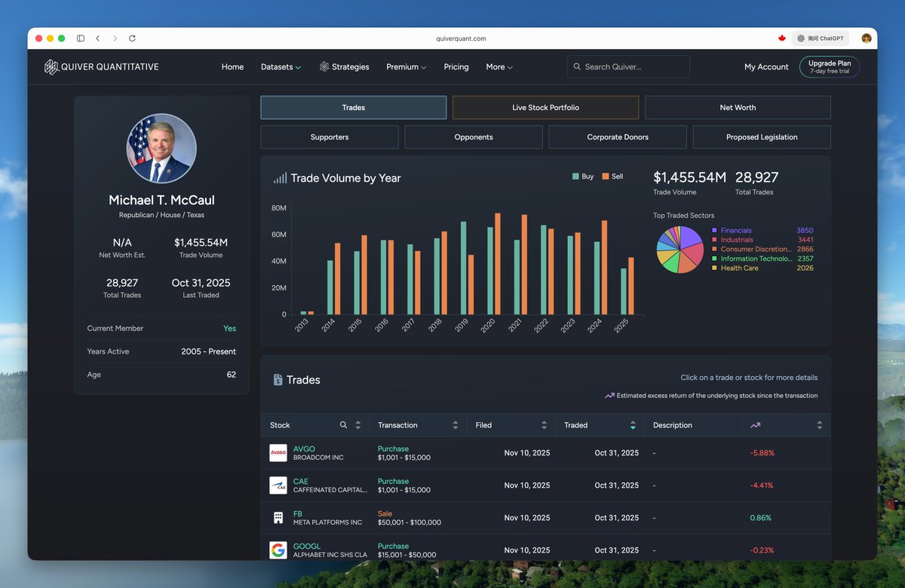Expand the Datasets dropdown menu

[x=281, y=67]
